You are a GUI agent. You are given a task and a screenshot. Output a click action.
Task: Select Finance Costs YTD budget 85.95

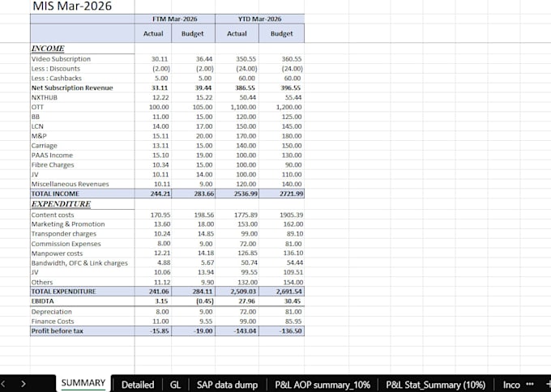293,321
